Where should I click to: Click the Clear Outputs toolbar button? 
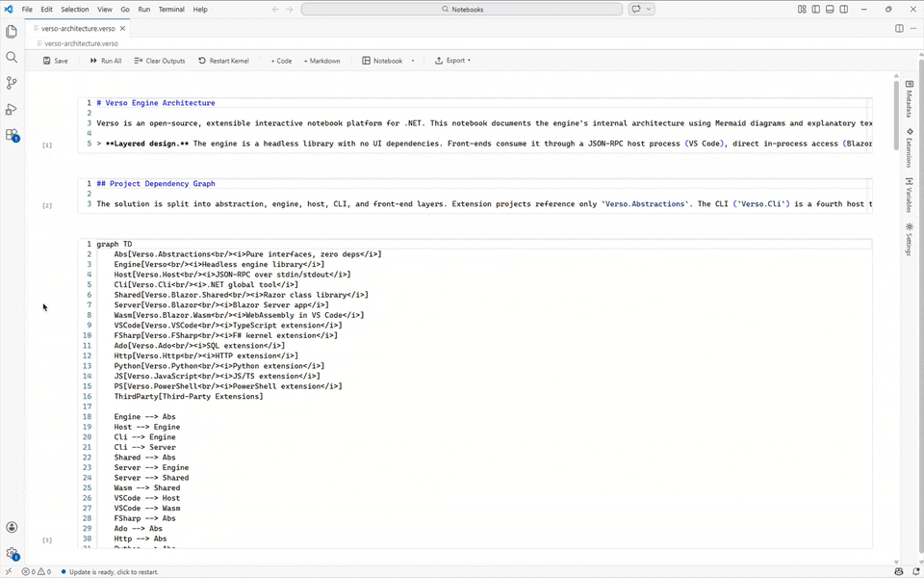coord(159,61)
